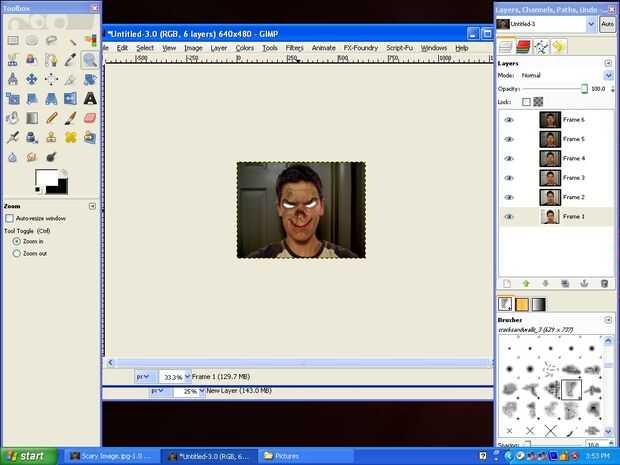Select the Pencil tool
Viewport: 620px width, 465px height.
51,118
